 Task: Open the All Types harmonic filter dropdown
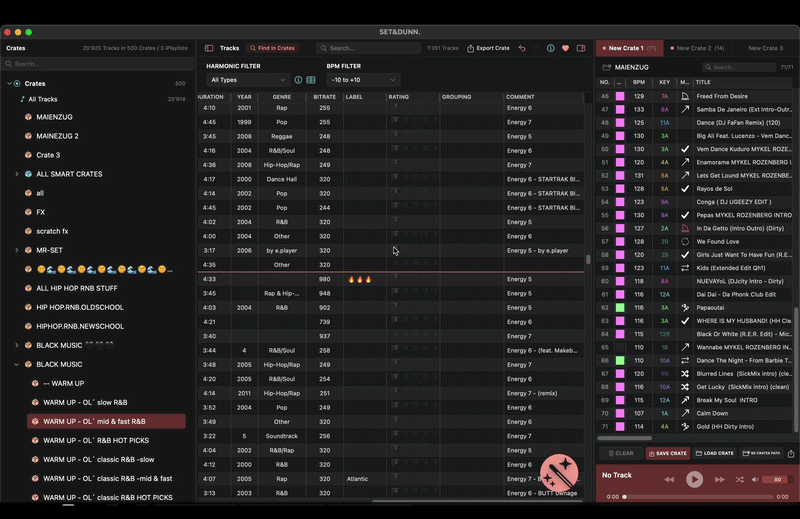tap(248, 80)
